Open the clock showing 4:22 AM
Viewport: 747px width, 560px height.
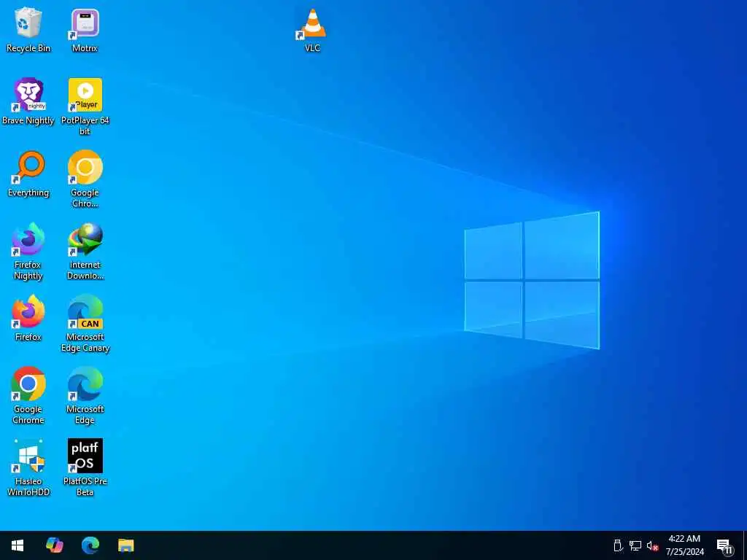[684, 545]
